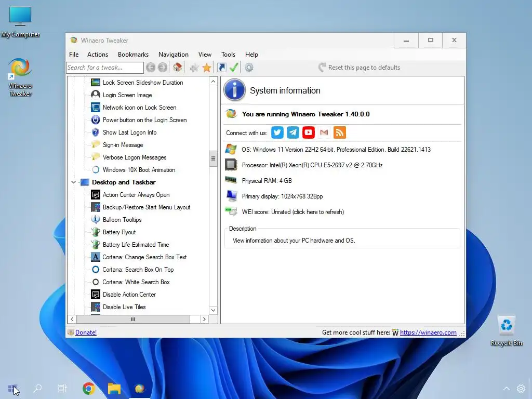This screenshot has height=399, width=532.
Task: Open the Navigation menu
Action: 174,54
